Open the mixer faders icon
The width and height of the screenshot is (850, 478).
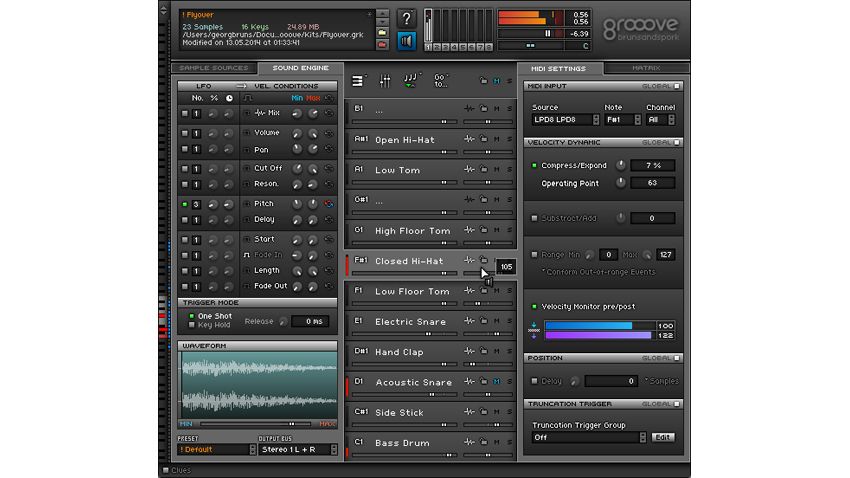point(385,81)
